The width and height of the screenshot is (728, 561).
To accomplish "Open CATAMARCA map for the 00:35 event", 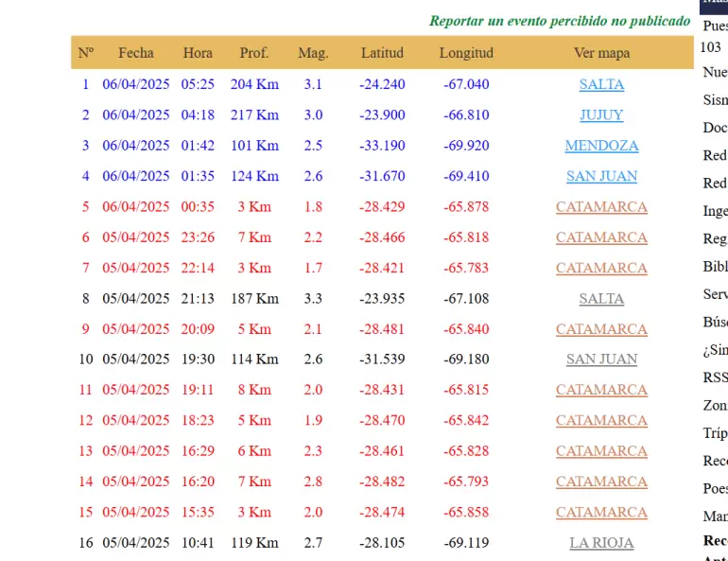I will (601, 207).
